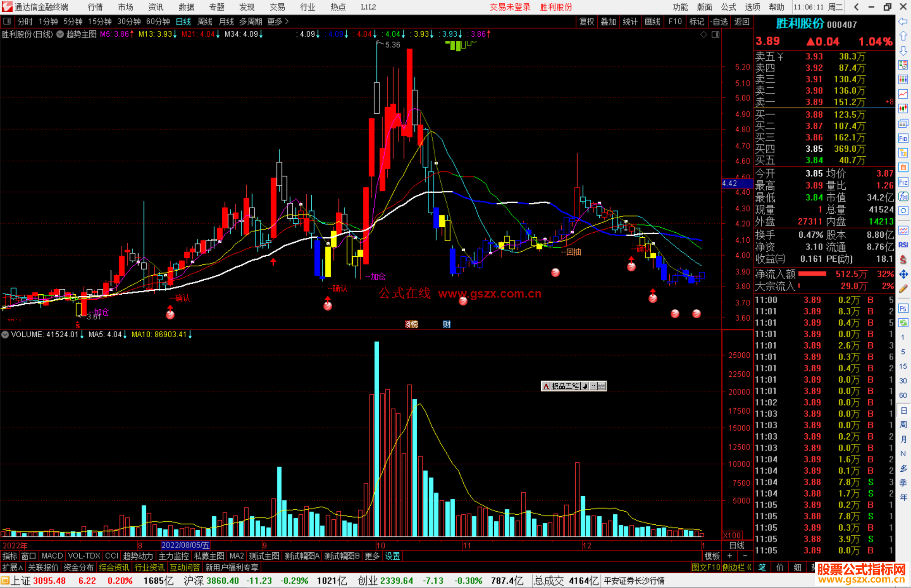Viewport: 911px width, 588px height.
Task: Click the line trend chart sidebar icon
Action: (903, 94)
